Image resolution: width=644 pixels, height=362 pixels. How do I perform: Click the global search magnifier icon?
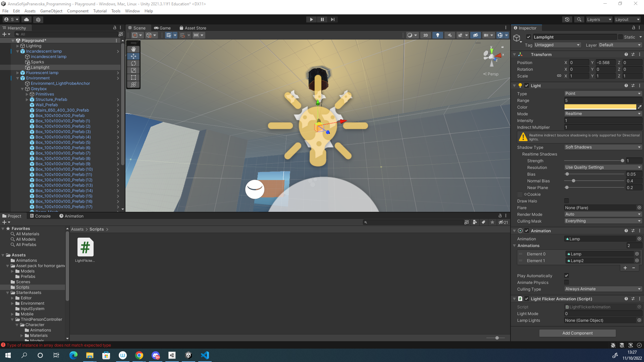point(579,19)
